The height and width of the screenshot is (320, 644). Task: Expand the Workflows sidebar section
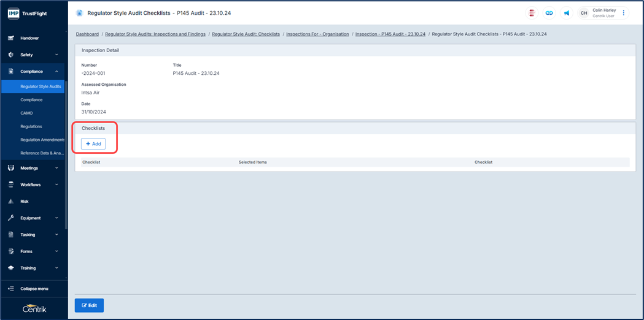coord(56,185)
